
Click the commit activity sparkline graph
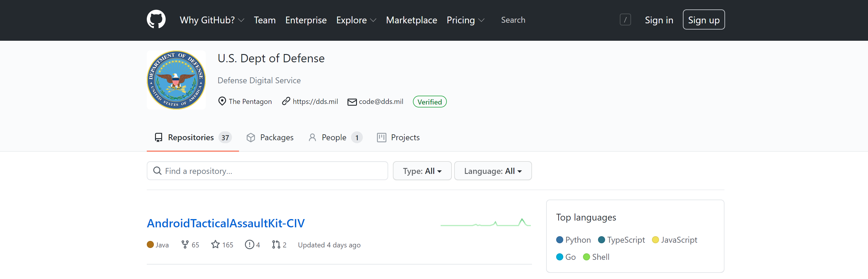click(x=485, y=223)
